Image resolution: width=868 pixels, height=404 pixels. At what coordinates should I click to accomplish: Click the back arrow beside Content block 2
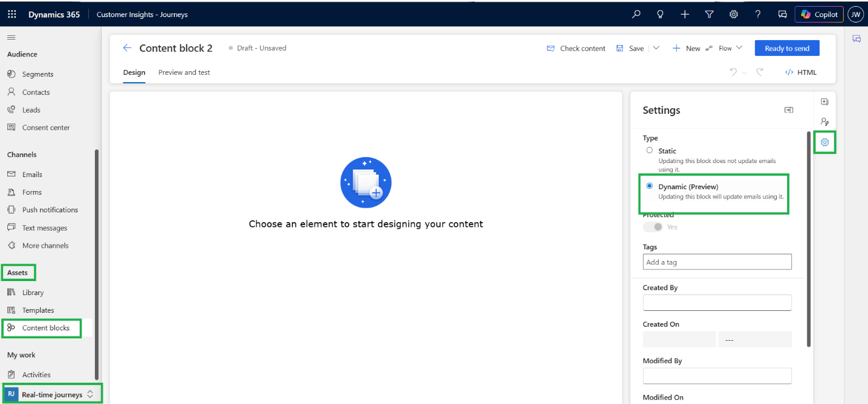click(127, 48)
